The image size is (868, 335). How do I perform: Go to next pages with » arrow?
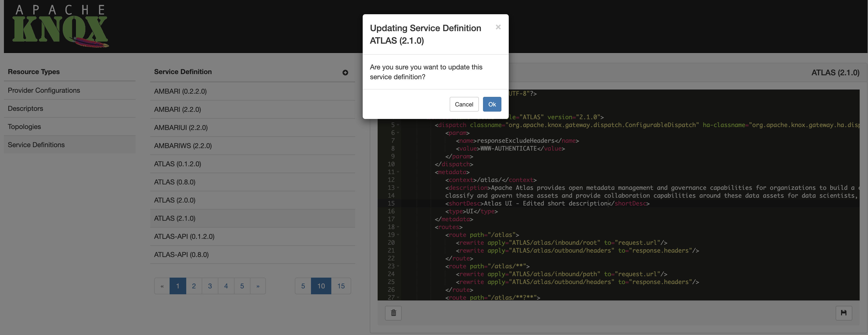coord(258,286)
